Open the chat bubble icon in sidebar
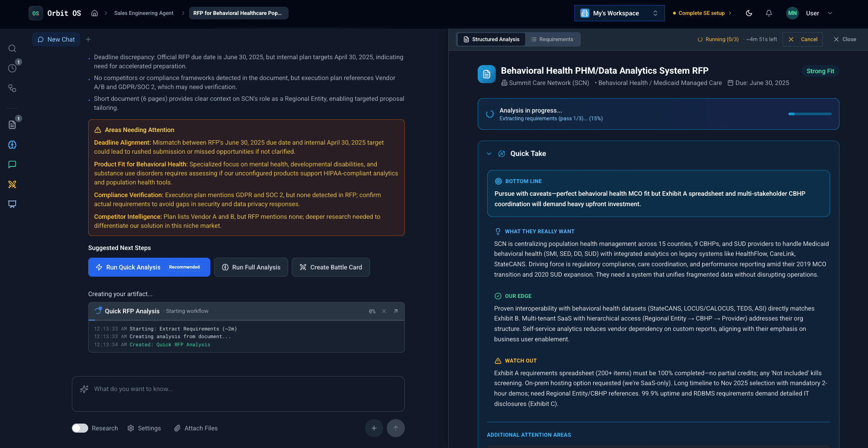 pos(12,164)
